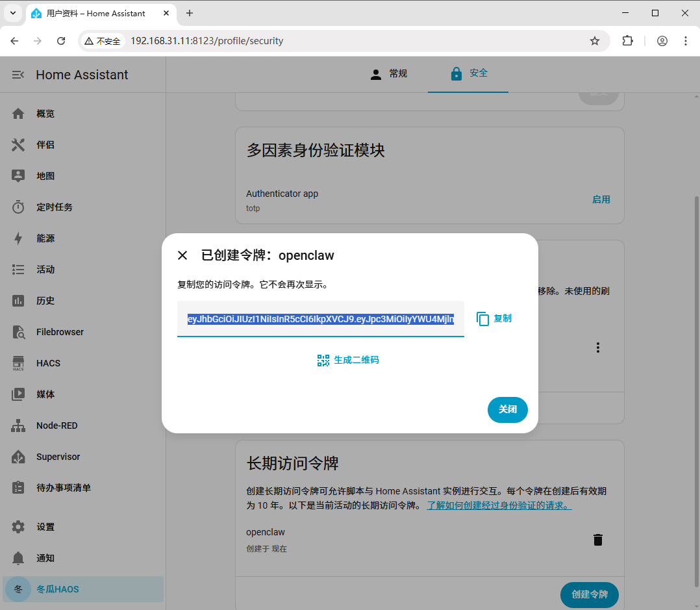This screenshot has width=700, height=610.
Task: Open 媒体 in sidebar
Action: pos(83,394)
